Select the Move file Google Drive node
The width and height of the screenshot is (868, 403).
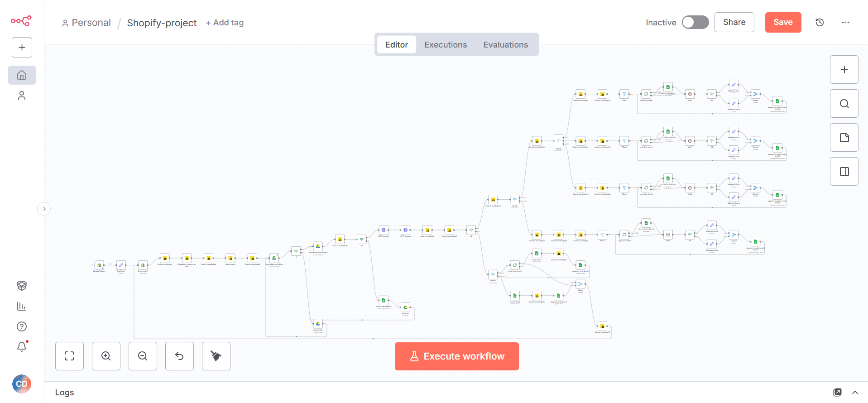pos(405,307)
